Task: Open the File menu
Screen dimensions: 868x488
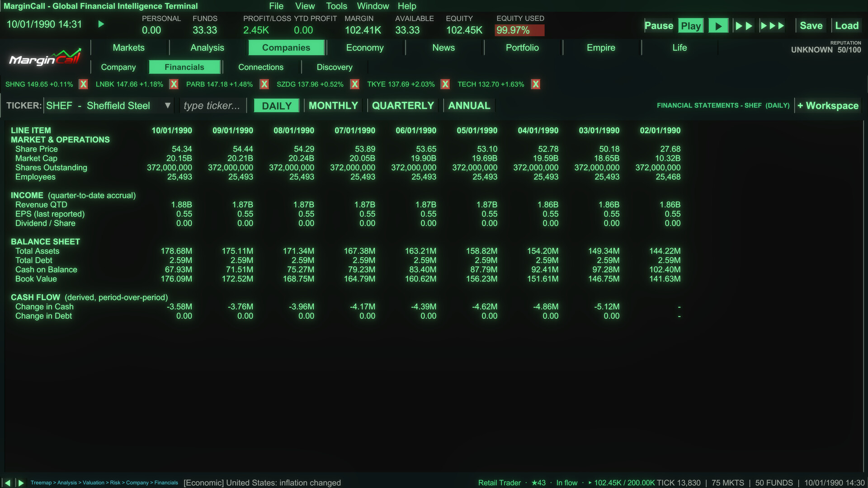Action: pyautogui.click(x=276, y=6)
